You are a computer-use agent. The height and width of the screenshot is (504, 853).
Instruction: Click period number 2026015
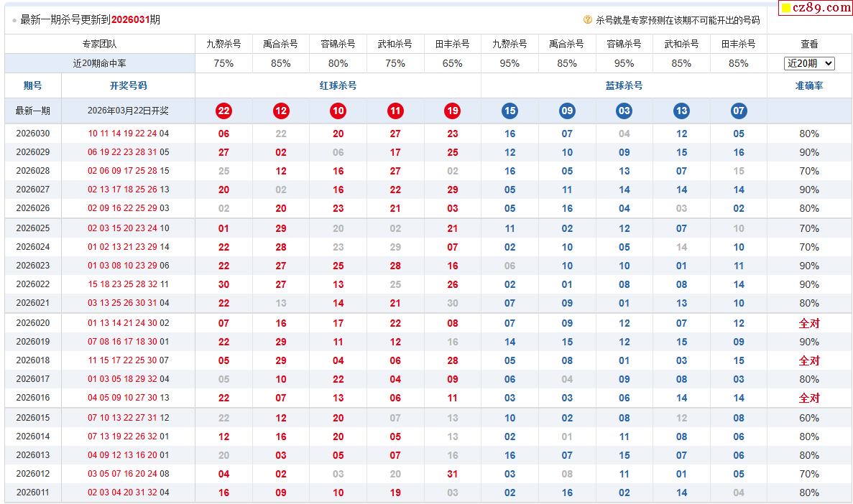pyautogui.click(x=32, y=418)
